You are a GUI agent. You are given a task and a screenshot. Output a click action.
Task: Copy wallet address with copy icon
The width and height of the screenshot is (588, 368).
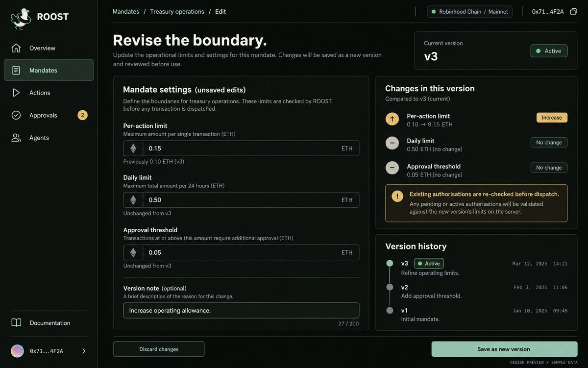pyautogui.click(x=573, y=11)
